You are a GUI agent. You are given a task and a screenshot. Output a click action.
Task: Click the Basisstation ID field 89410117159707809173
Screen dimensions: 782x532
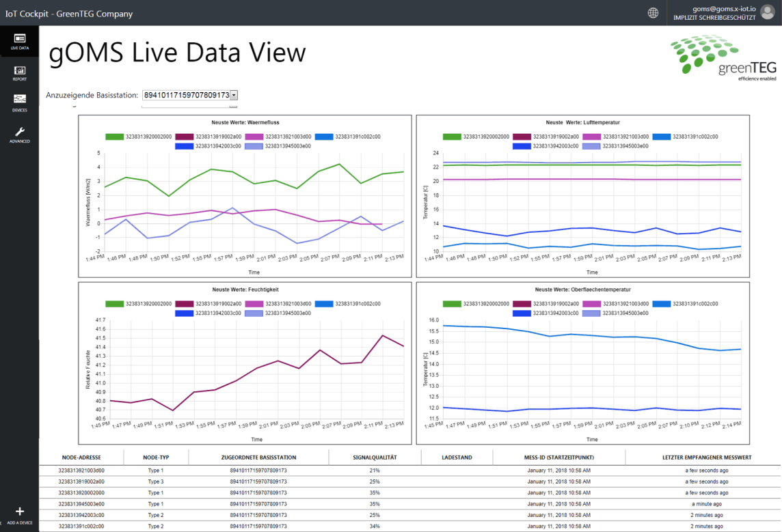187,95
